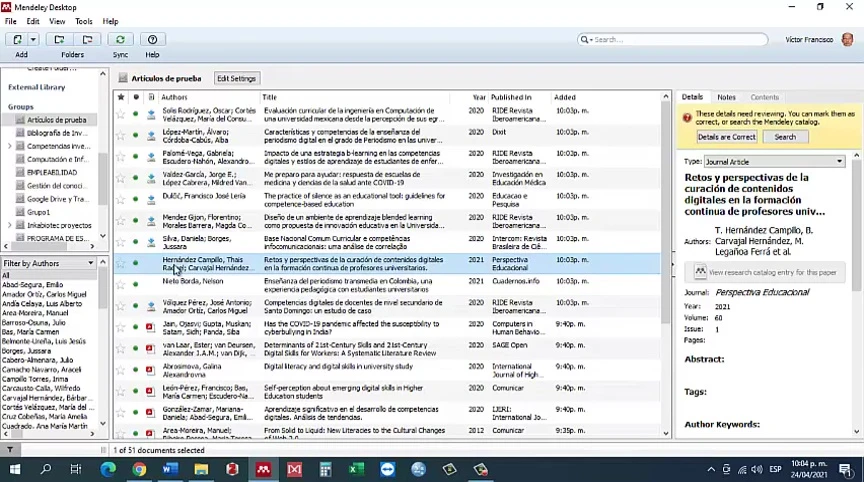
Task: Open the Filter by Authors dropdown
Action: (48, 263)
